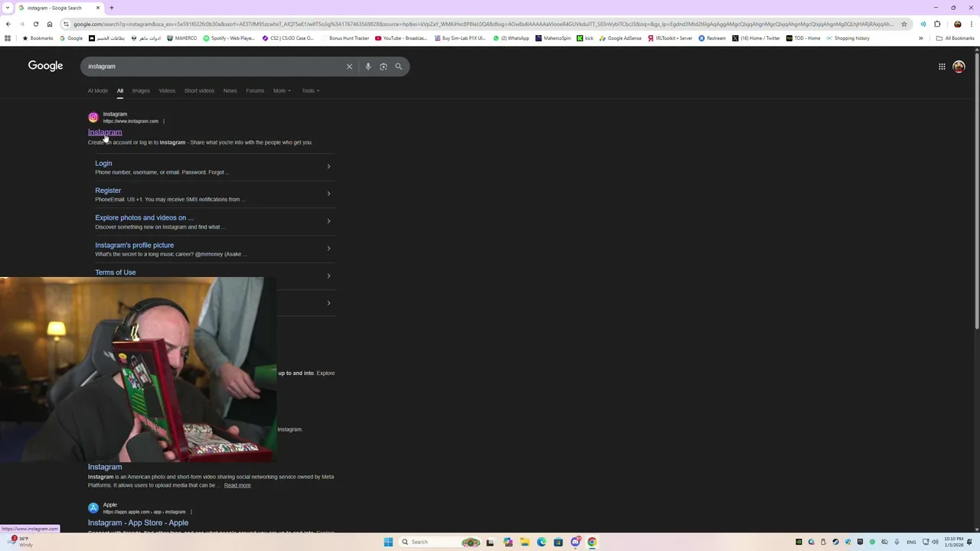Image resolution: width=980 pixels, height=551 pixels.
Task: Expand Instagram's profile picture row chevron
Action: coord(328,248)
